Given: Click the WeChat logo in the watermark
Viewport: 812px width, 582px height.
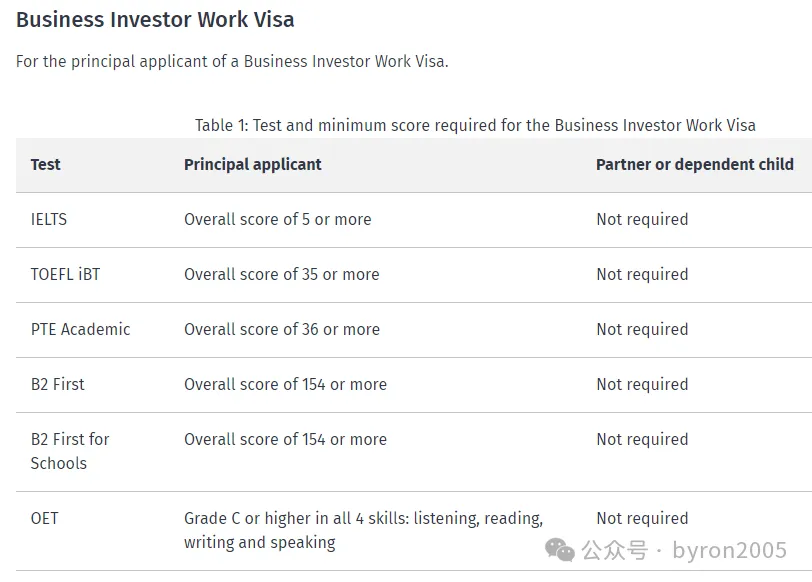Looking at the screenshot, I should coord(560,550).
